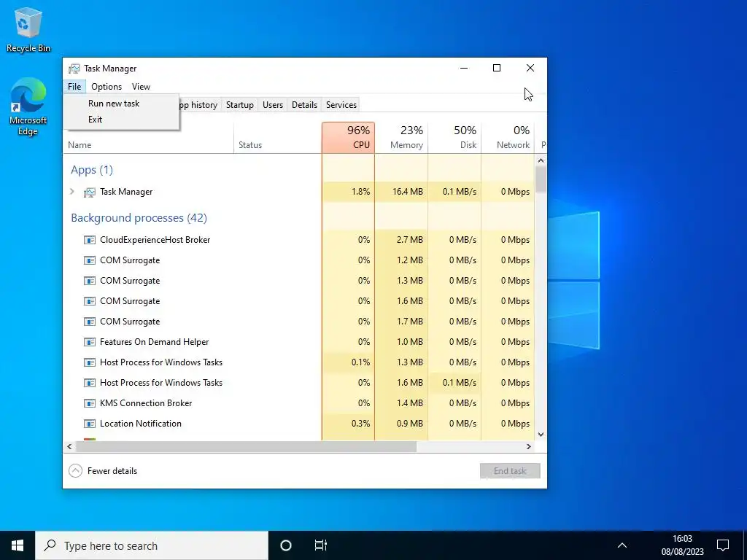Sort by the Name column header

click(x=148, y=138)
